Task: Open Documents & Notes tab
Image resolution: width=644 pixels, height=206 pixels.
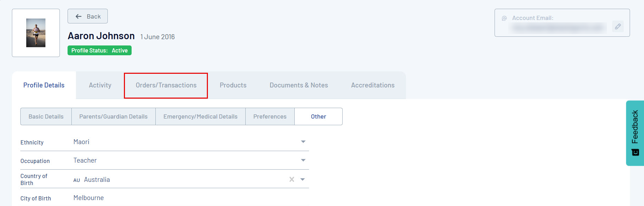Action: pos(299,85)
